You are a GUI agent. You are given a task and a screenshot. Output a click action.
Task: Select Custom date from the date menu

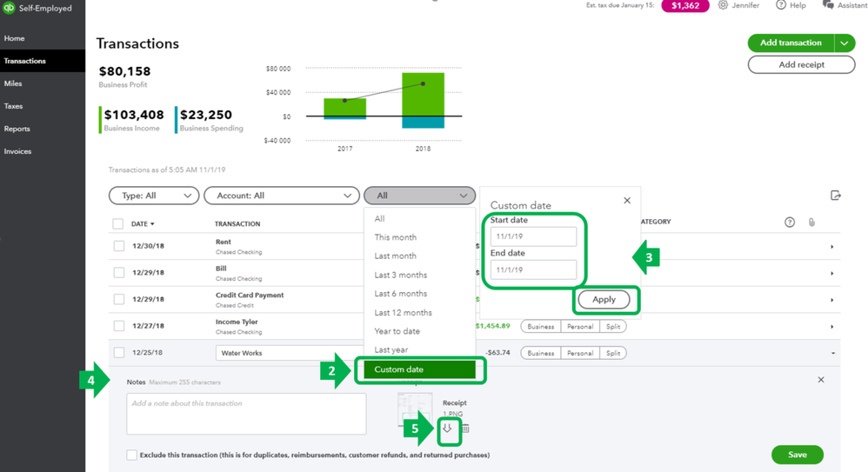pyautogui.click(x=419, y=369)
